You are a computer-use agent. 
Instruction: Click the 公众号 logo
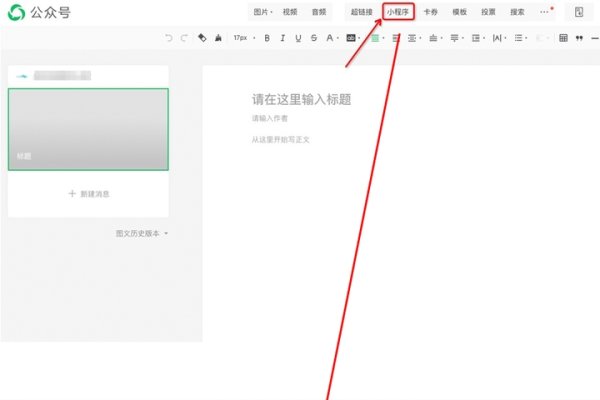[x=39, y=13]
